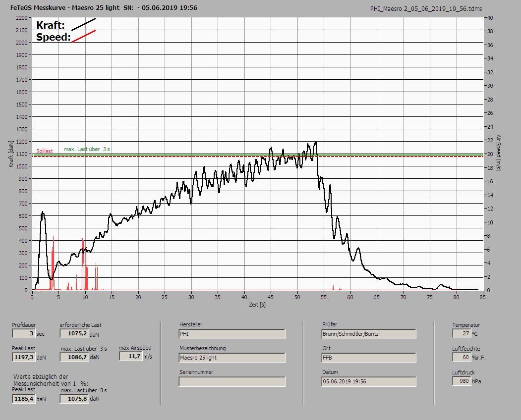Click the black Kraft legend line sample
521x420 pixels.
(84, 24)
